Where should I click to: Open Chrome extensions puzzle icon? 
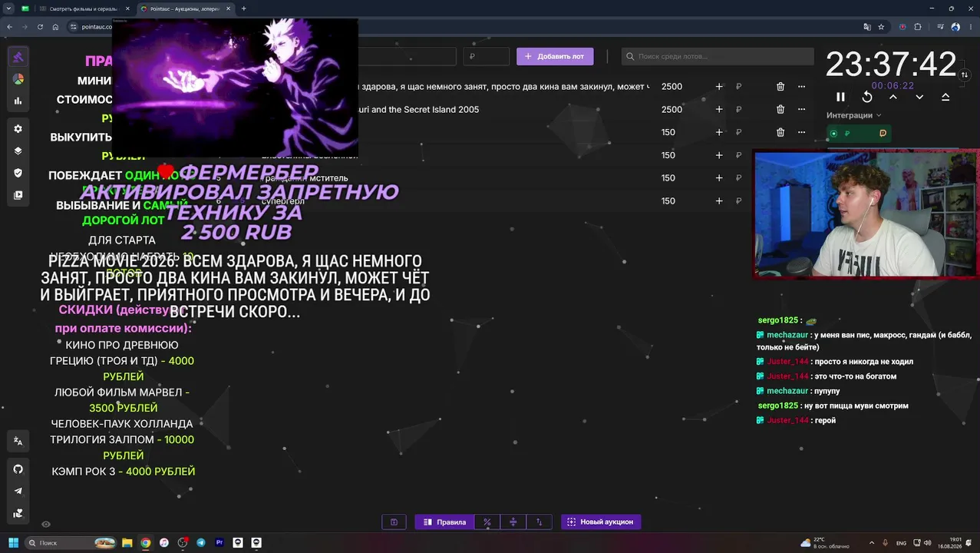(918, 27)
